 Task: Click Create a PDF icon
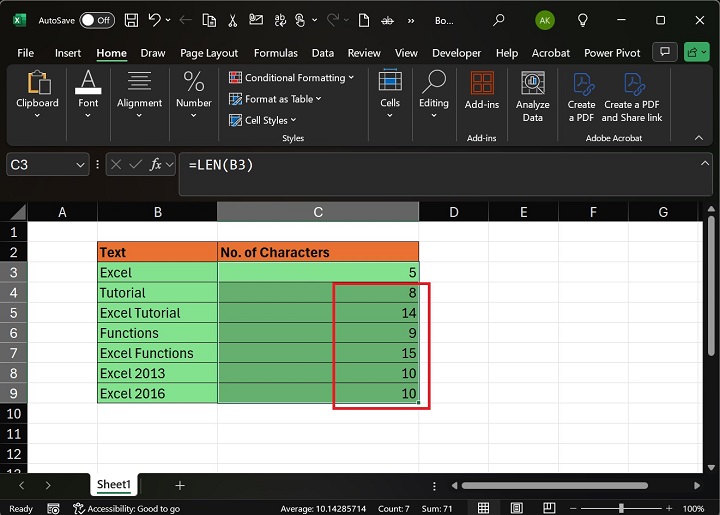click(x=581, y=97)
